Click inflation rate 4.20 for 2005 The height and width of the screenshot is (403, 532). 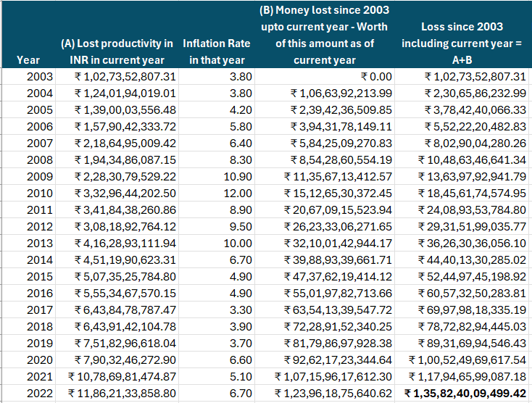tap(217, 110)
